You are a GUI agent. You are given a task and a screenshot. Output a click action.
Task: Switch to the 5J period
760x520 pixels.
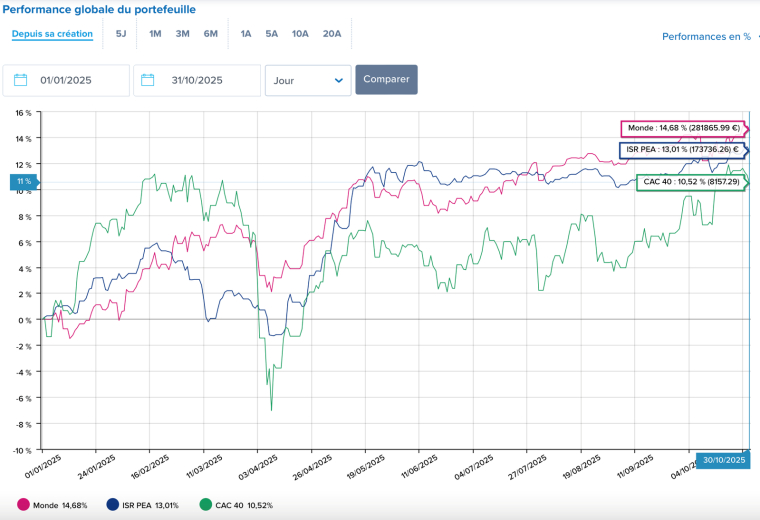(x=121, y=34)
